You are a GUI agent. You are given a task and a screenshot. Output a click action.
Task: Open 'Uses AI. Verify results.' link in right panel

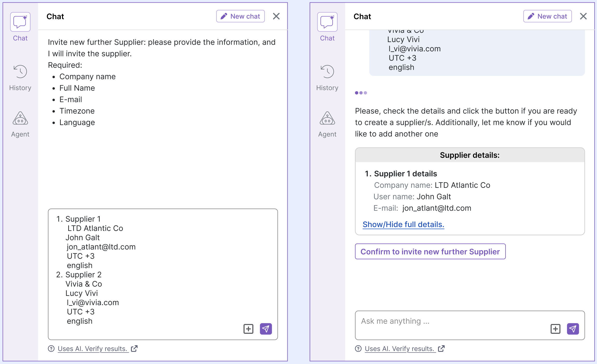click(400, 349)
